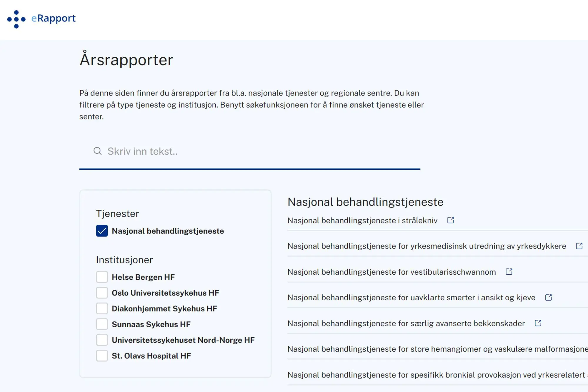Click the eRapport logo dots icon
The width and height of the screenshot is (588, 392).
(16, 19)
